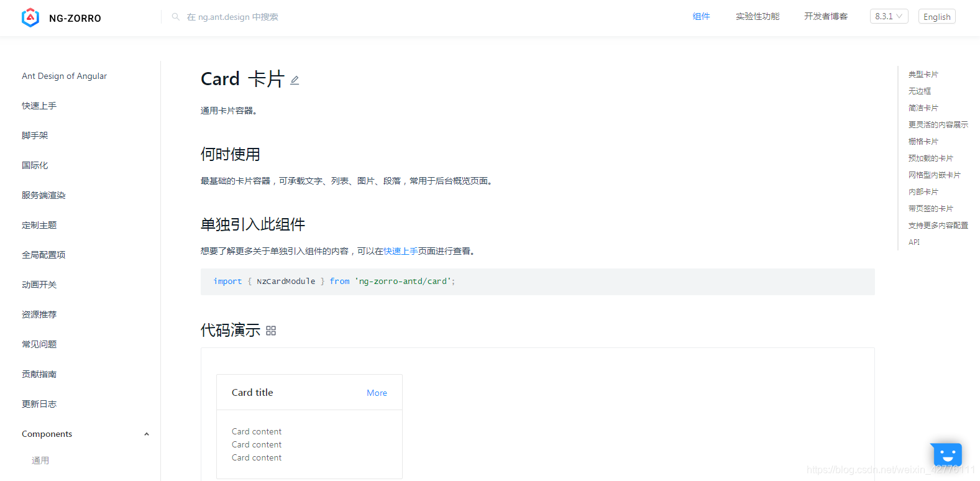Open 全局配置项 in the sidebar
980x481 pixels.
coord(44,255)
